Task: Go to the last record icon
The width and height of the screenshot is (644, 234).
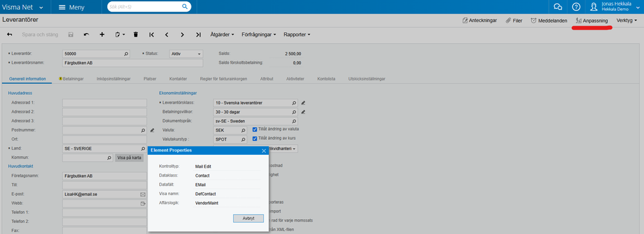Action: coord(199,35)
